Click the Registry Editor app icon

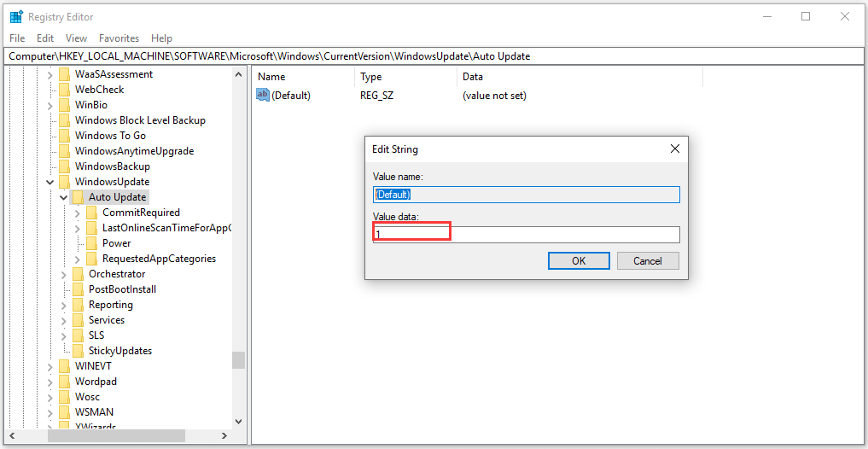tap(16, 16)
